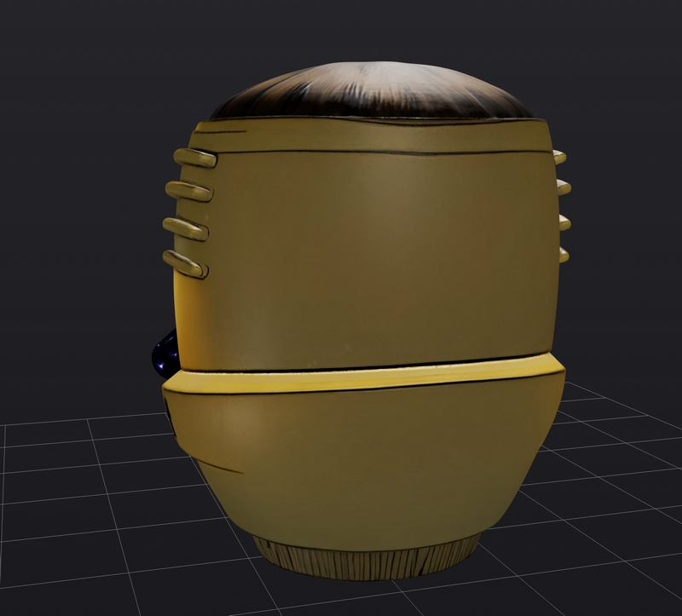682x616 pixels.
Task: Click the dark purple object on left
Action: coord(165,352)
